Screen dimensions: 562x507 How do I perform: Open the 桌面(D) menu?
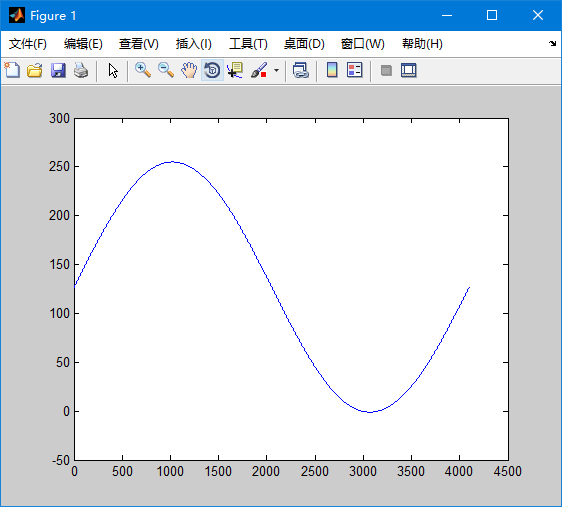click(x=304, y=44)
